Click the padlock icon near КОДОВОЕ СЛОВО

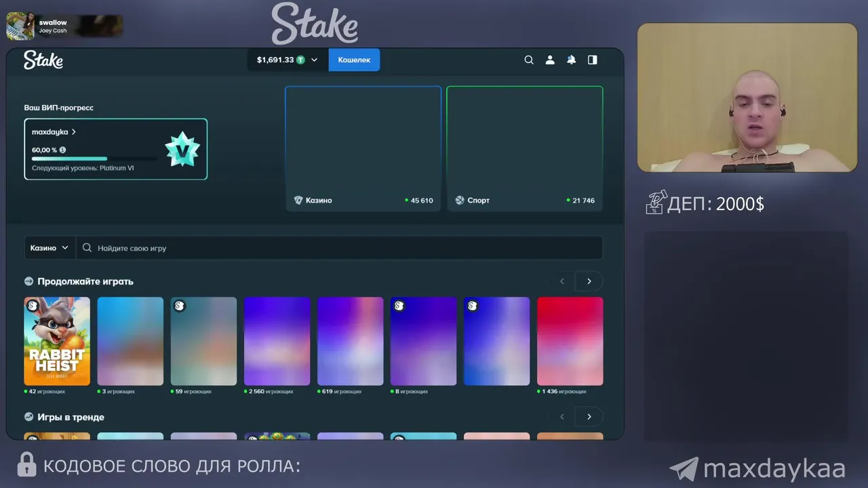[26, 465]
